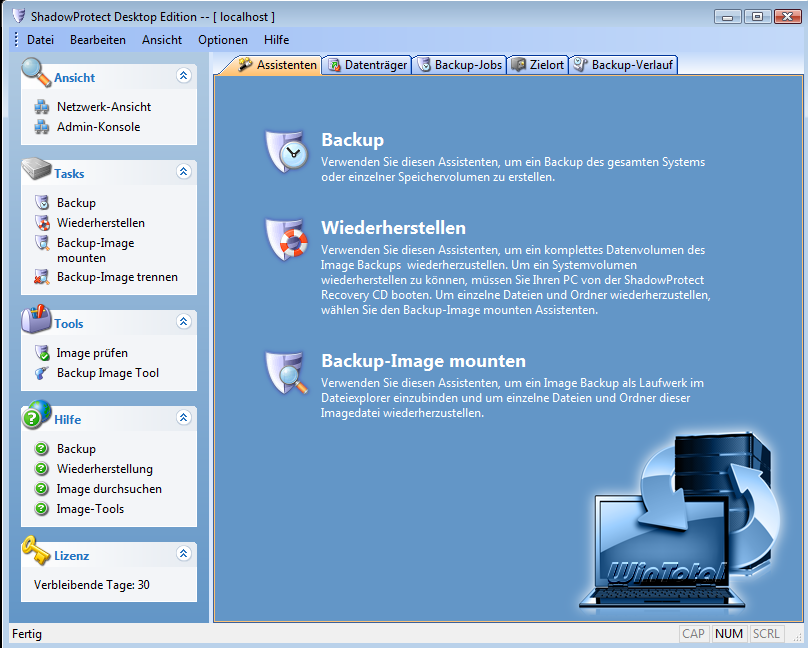Click the large Backup wizard clock-shield icon

click(287, 151)
